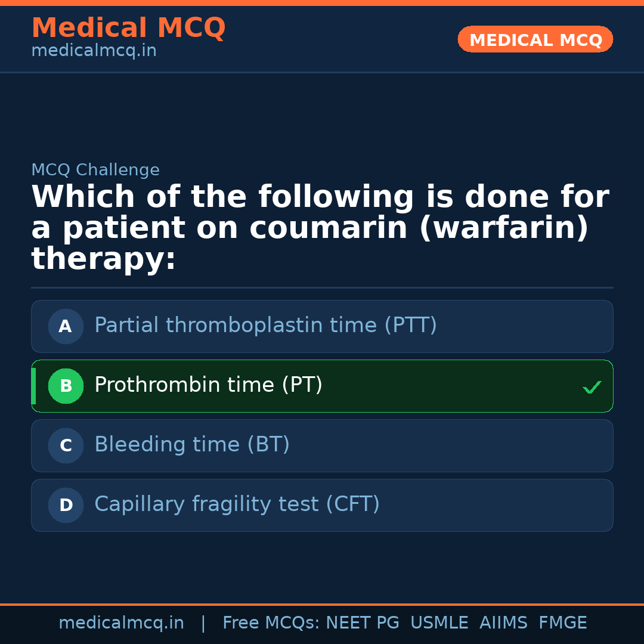
Task: Click the green checkmark on option B
Action: coord(592,387)
